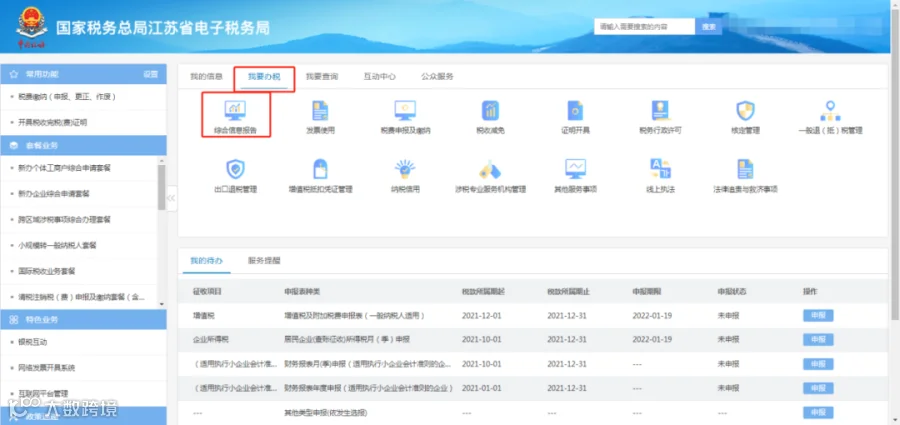Click the sidebar package list scrollbar thumb
900x425 pixels.
point(161,187)
